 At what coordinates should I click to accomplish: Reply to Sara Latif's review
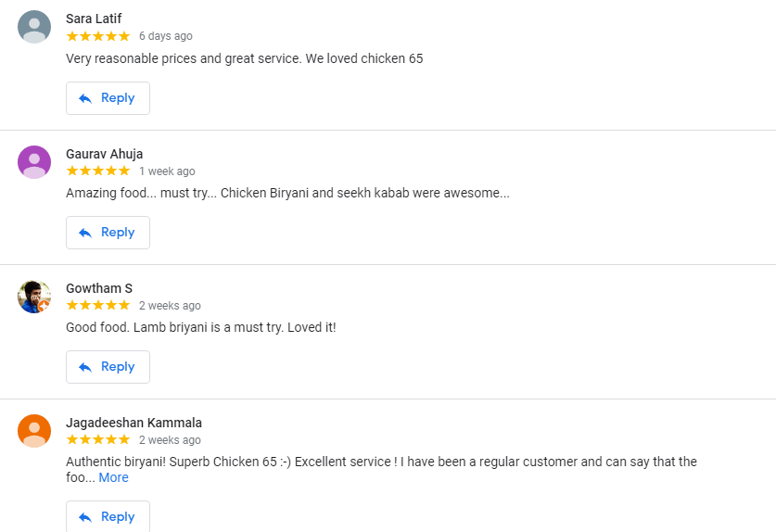click(108, 98)
